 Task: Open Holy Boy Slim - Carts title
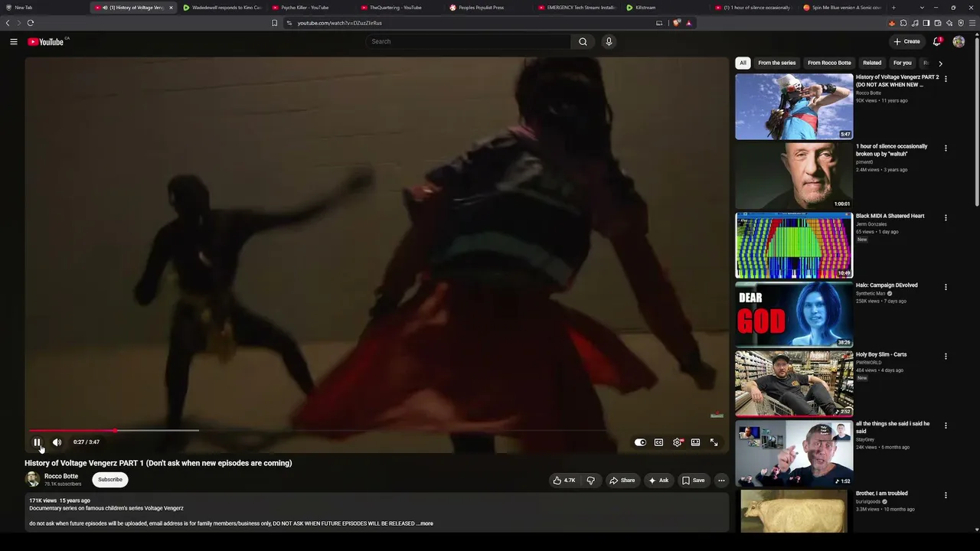881,354
